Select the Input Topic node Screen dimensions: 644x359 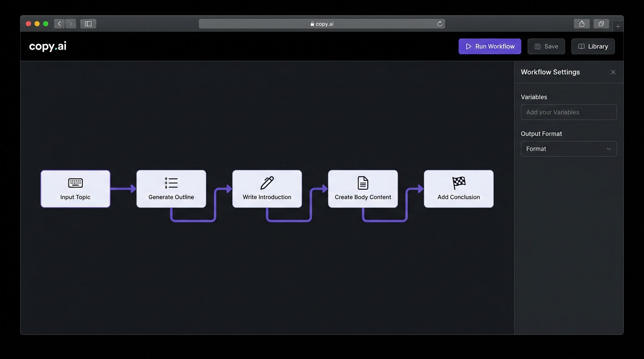pos(75,188)
